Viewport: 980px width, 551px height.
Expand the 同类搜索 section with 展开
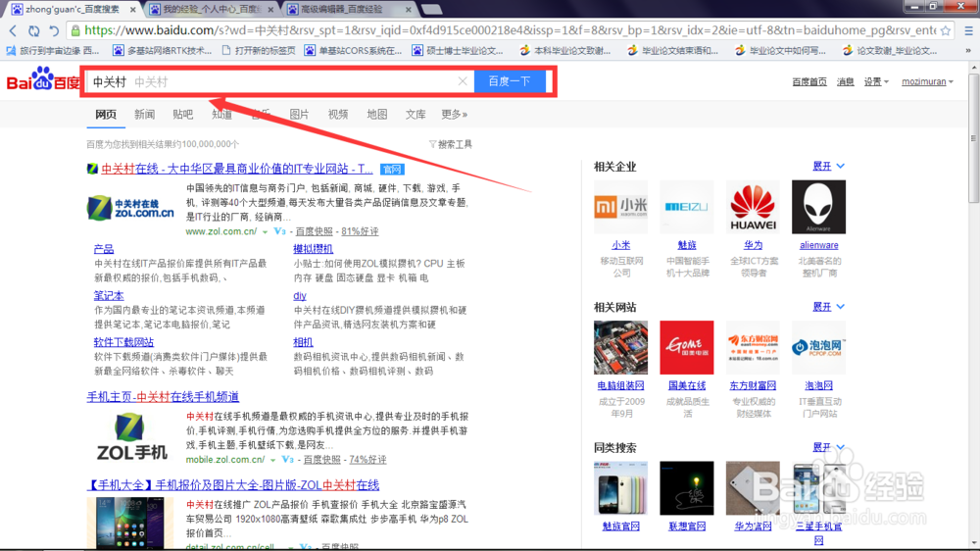828,447
